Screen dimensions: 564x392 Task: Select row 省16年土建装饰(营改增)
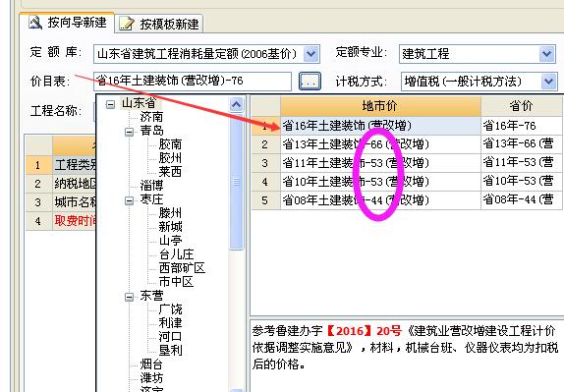[380, 126]
